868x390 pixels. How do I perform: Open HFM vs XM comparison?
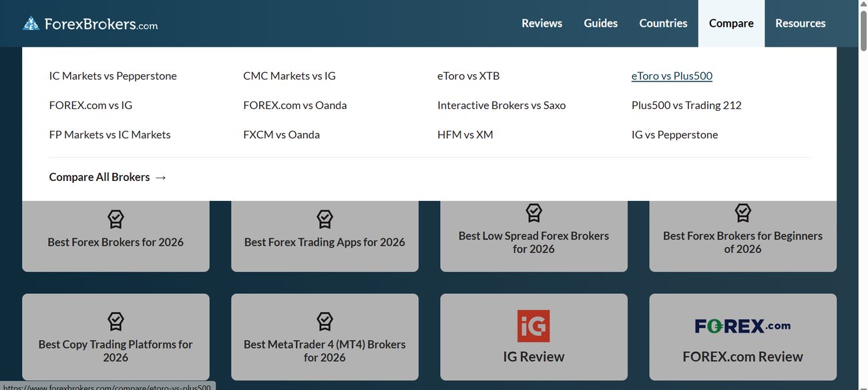pos(465,135)
